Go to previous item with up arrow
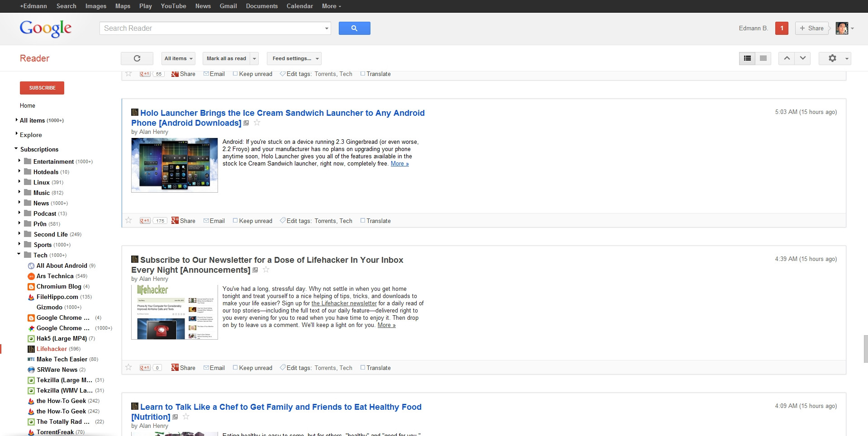868x436 pixels. point(787,58)
